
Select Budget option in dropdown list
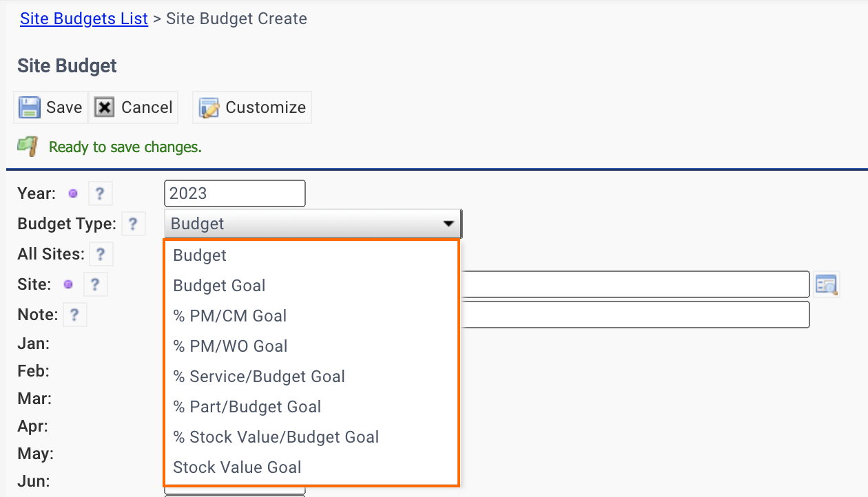(x=200, y=255)
